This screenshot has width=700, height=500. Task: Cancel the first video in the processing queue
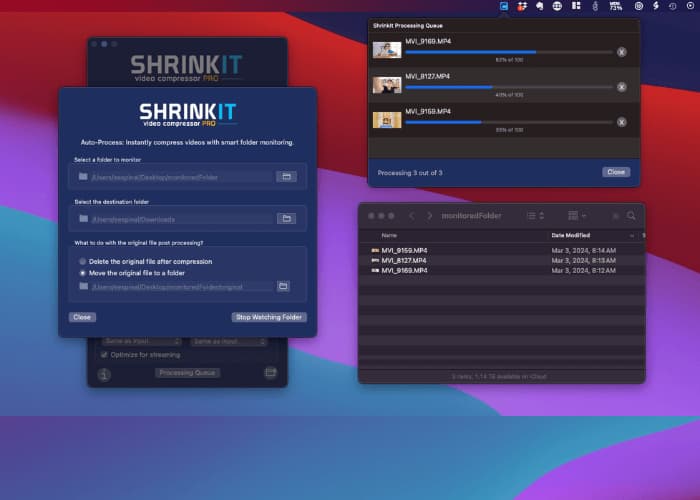pos(621,52)
